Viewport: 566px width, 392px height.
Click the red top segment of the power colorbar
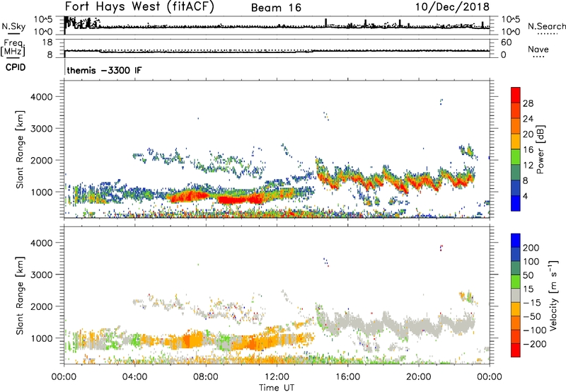(x=516, y=96)
